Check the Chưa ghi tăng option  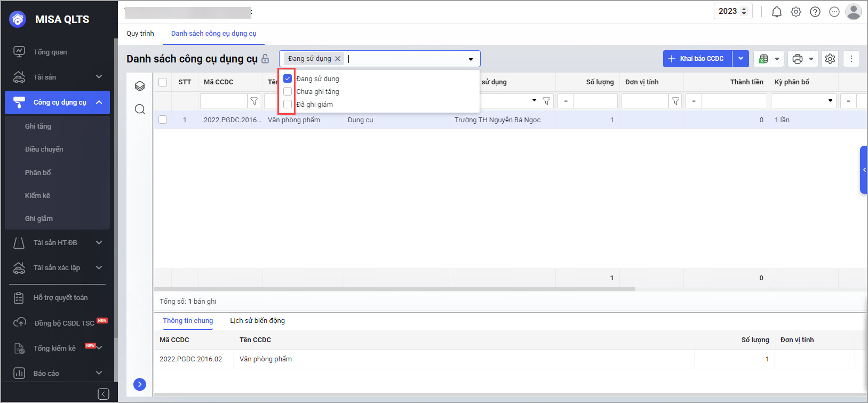coord(288,91)
